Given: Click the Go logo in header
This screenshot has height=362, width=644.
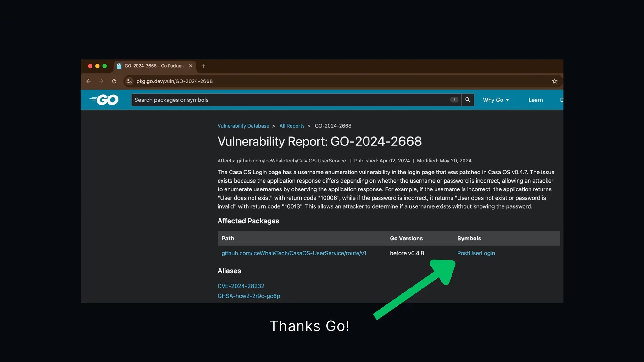Looking at the screenshot, I should coord(104,100).
